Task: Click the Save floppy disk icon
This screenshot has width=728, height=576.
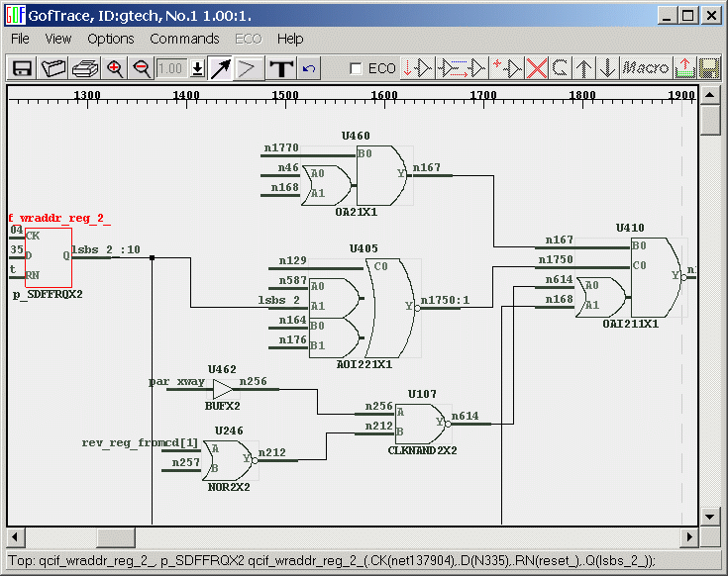Action: [22, 68]
